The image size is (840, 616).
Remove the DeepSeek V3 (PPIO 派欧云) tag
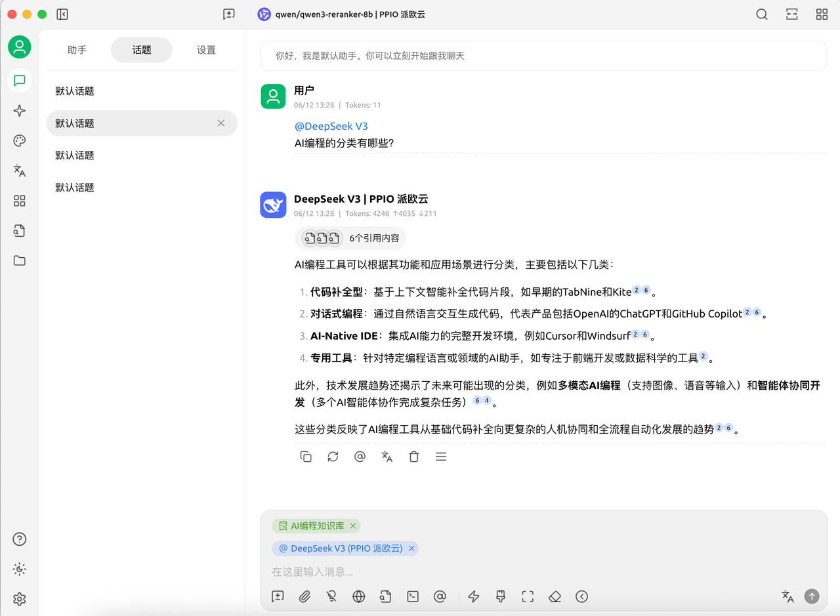click(411, 548)
